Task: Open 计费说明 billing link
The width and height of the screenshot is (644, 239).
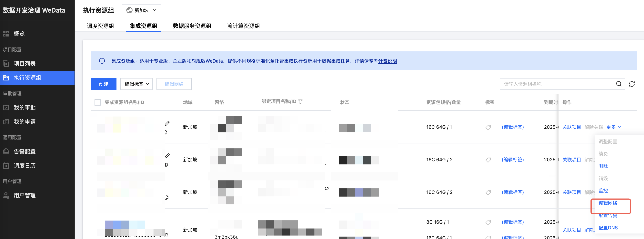Action: pyautogui.click(x=387, y=61)
